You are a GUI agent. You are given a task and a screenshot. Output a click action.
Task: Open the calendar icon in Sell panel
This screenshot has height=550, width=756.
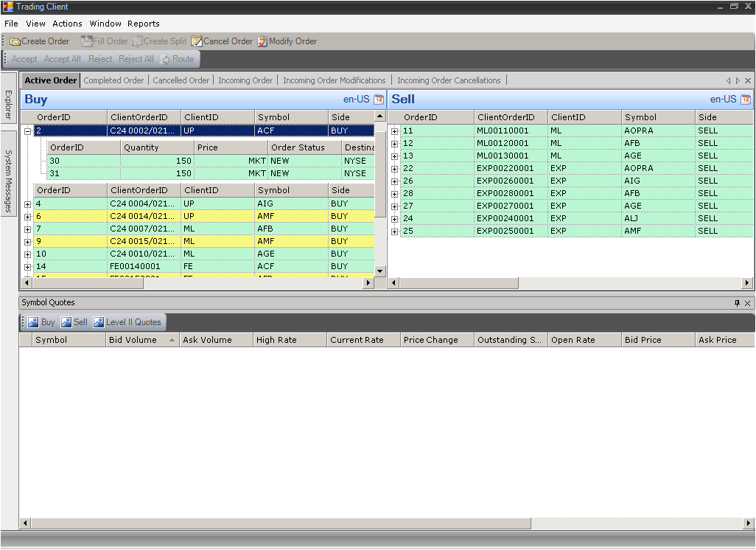click(746, 100)
